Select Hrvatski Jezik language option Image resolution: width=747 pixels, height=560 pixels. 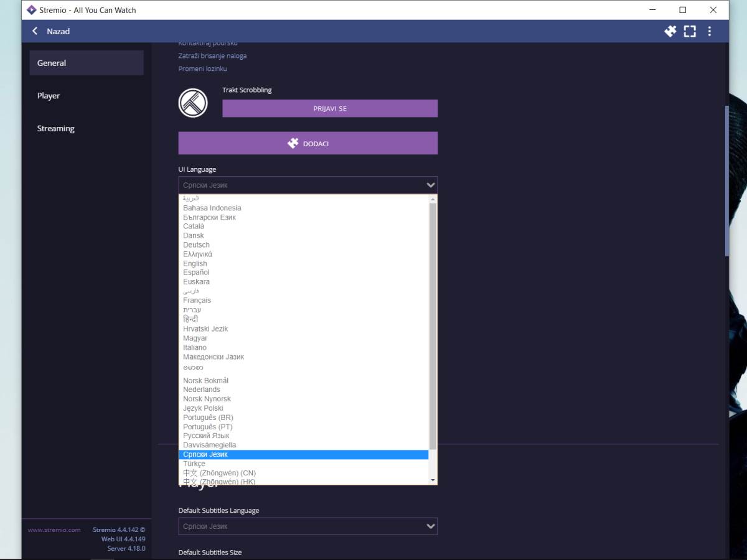pos(205,329)
